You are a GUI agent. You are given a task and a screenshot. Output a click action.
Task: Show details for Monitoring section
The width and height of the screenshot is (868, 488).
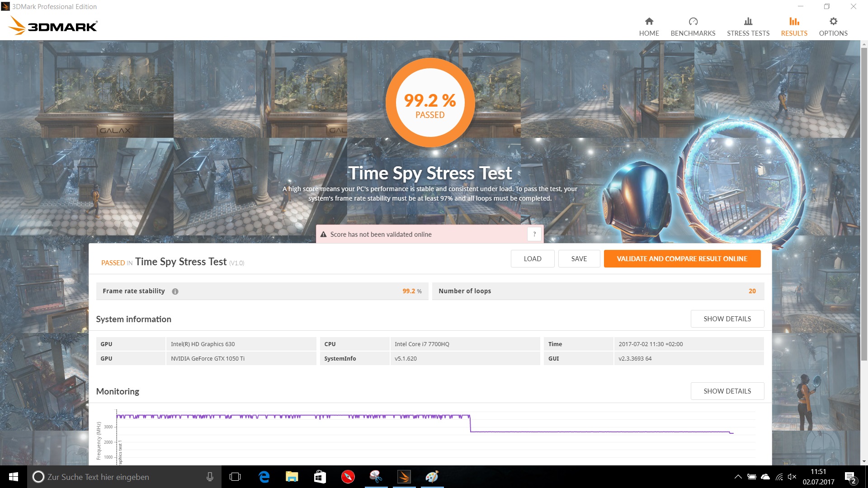[x=727, y=391]
